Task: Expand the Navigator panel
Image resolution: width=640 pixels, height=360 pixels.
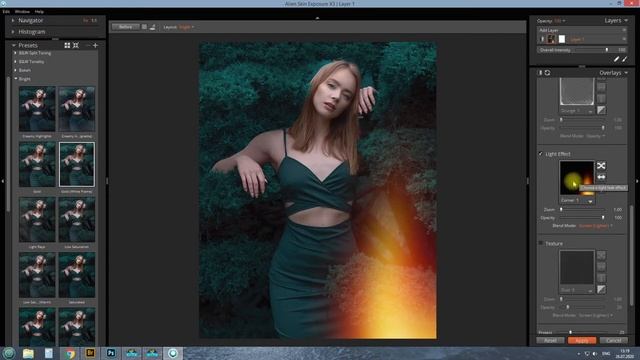Action: [x=13, y=20]
